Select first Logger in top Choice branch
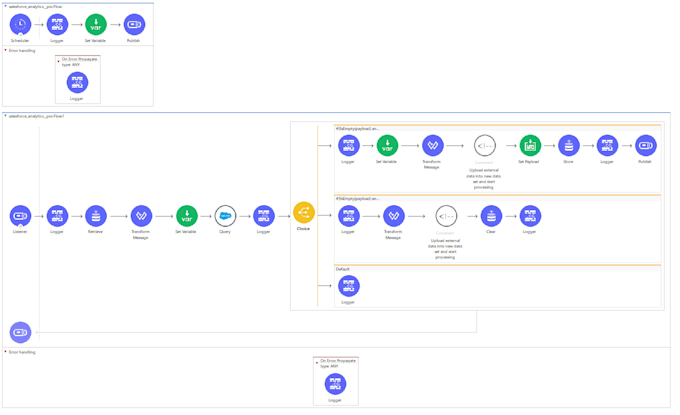Screen dimensions: 680x415 pos(349,146)
